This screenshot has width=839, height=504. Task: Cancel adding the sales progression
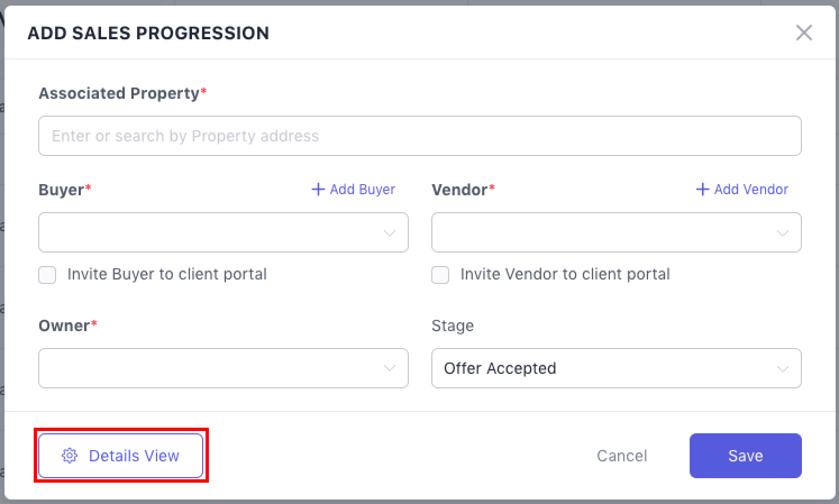pos(622,456)
